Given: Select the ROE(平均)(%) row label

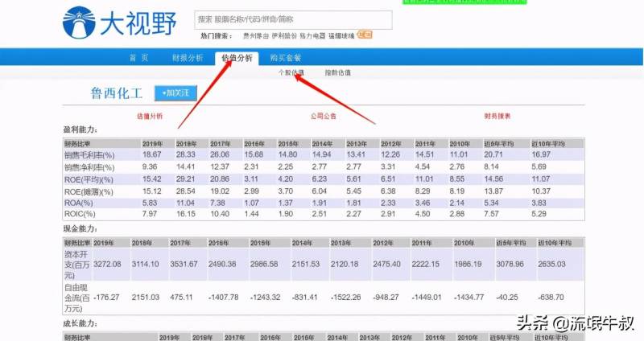Looking at the screenshot, I should [x=89, y=179].
